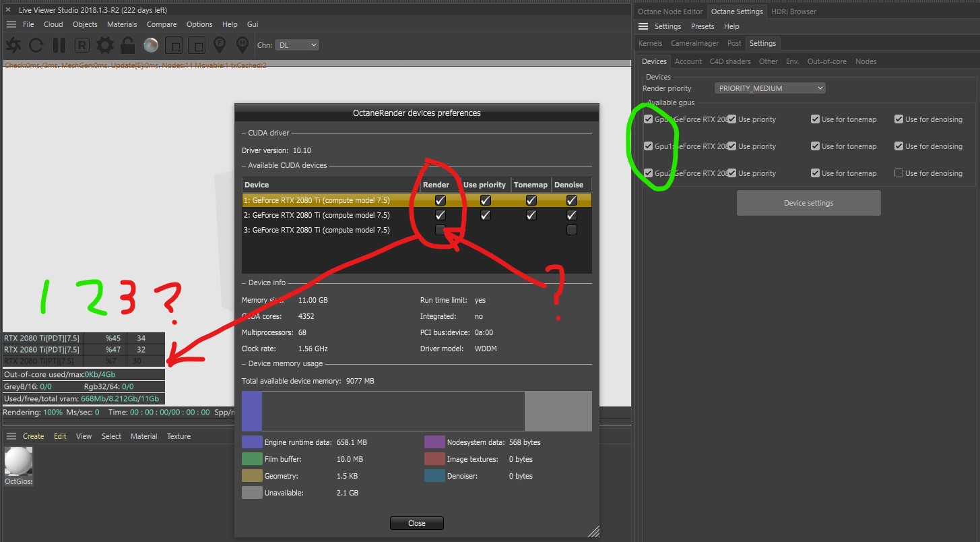Screen dimensions: 980x542
Task: Enable Use for denoising on Gpu2 row
Action: click(899, 173)
